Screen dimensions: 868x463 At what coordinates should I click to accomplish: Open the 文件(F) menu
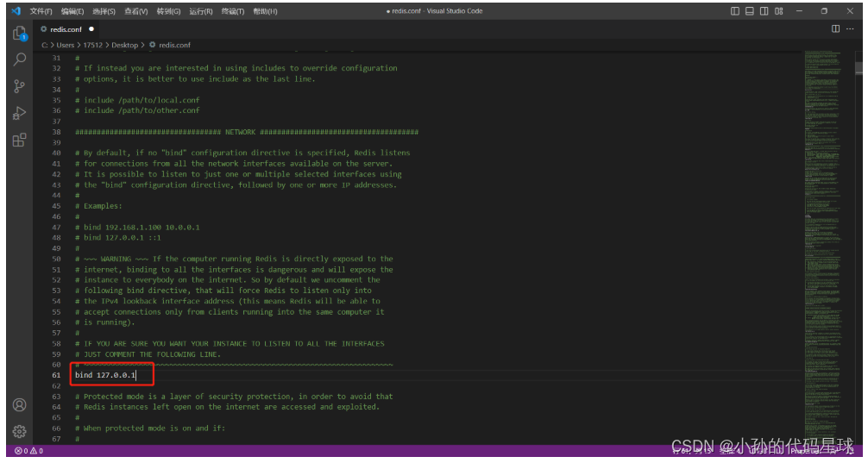41,11
